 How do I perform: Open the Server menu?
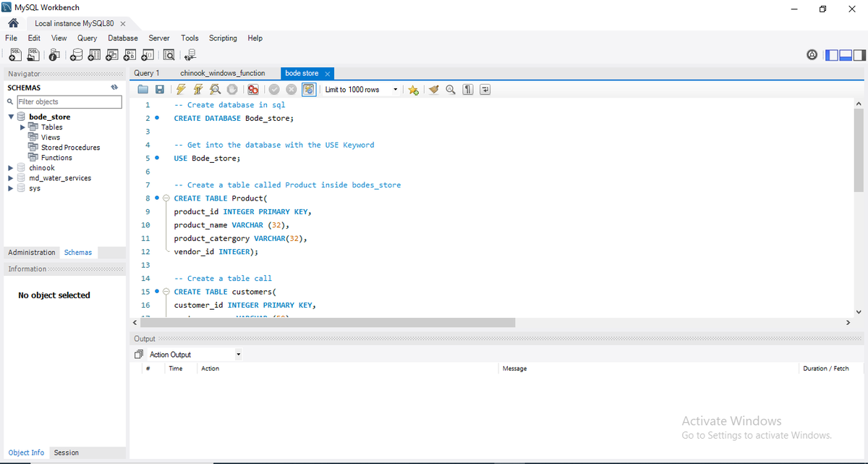point(159,38)
